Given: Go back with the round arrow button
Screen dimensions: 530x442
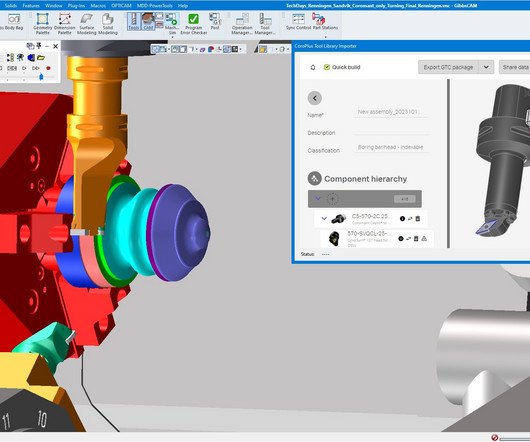Looking at the screenshot, I should pos(315,98).
